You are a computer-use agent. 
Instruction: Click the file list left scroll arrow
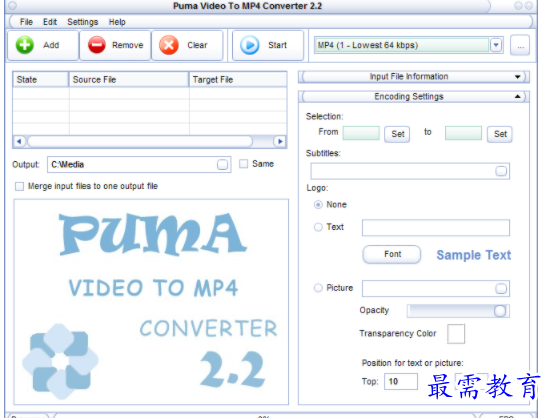click(x=19, y=141)
